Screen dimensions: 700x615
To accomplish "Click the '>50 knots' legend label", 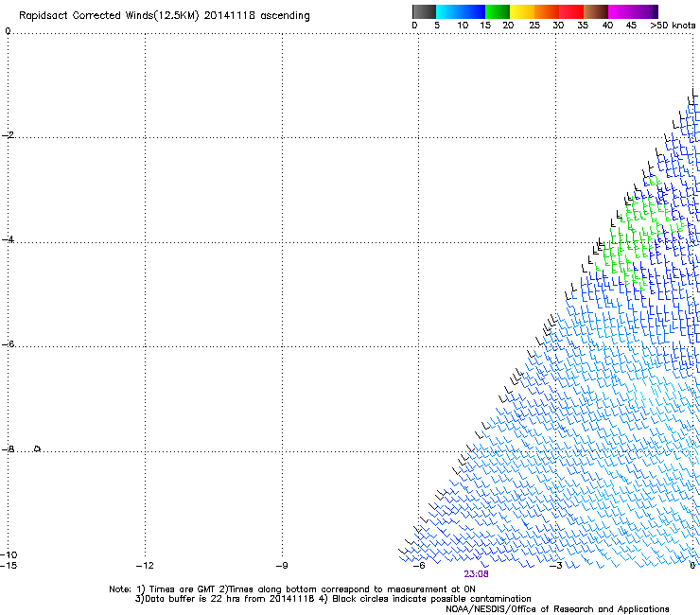I will 673,26.
